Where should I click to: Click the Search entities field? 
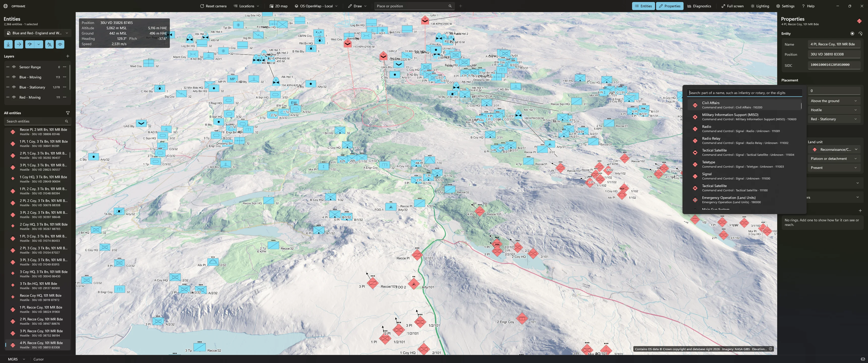tap(37, 121)
